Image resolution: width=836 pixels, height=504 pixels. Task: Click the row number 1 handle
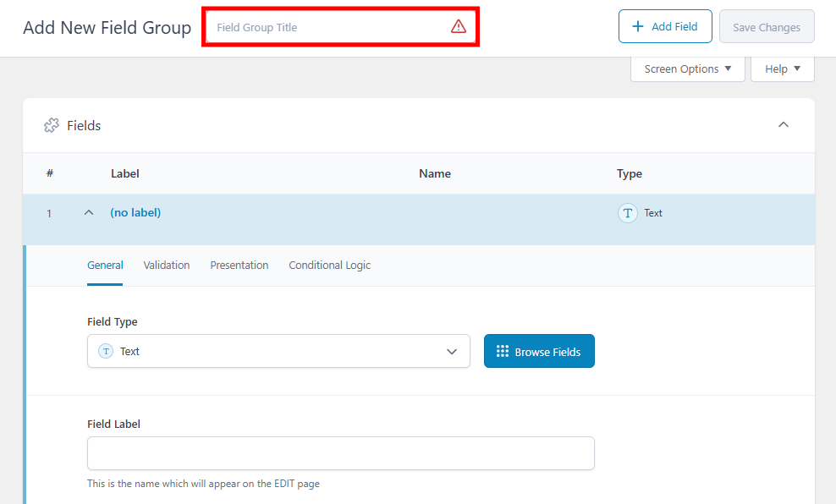(49, 214)
